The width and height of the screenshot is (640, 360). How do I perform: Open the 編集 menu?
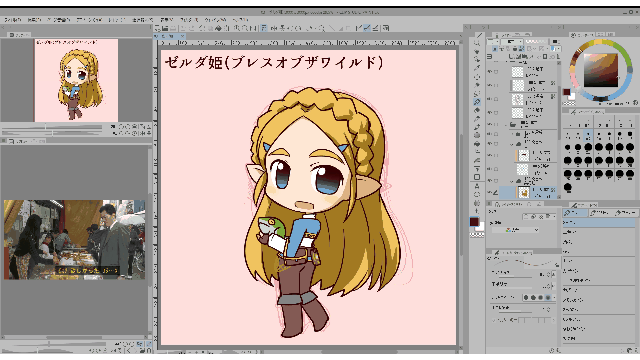pyautogui.click(x=34, y=20)
